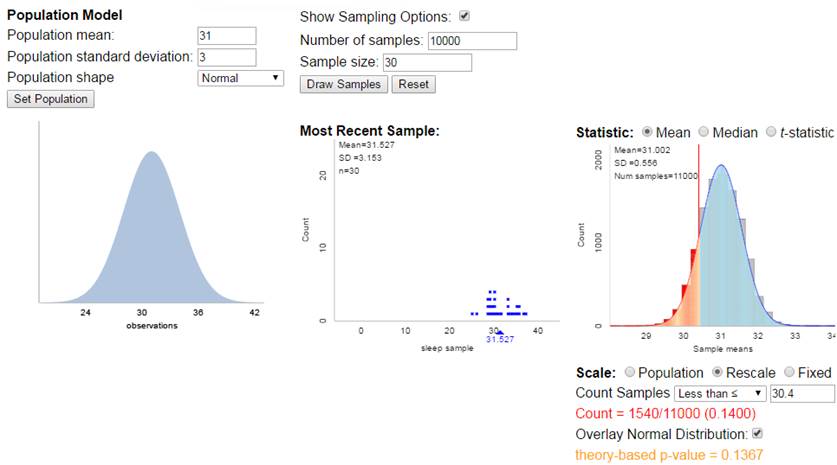Image resolution: width=837 pixels, height=465 pixels.
Task: Click the red cutoff line on histogram
Action: coord(699,235)
